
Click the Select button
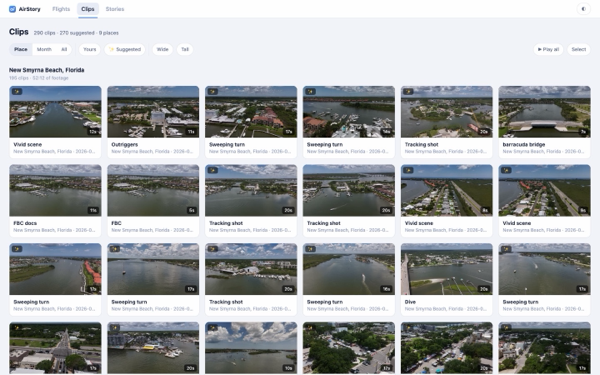tap(579, 49)
